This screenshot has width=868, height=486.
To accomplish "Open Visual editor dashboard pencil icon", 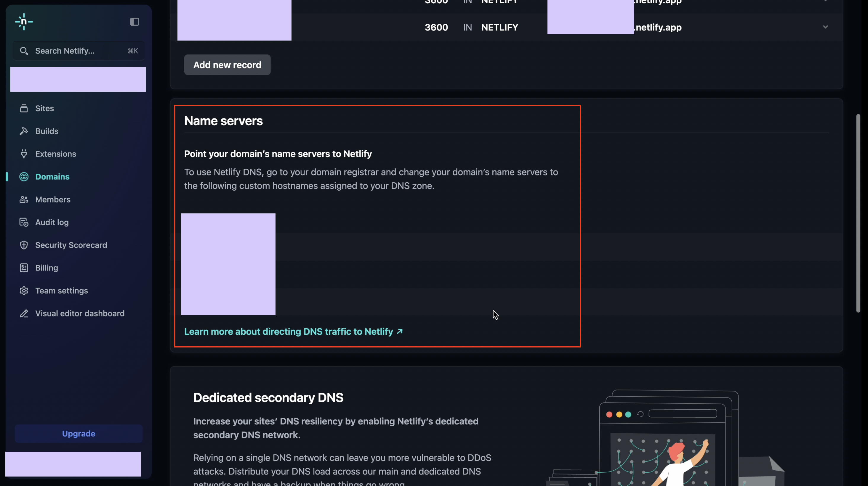I will 24,314.
